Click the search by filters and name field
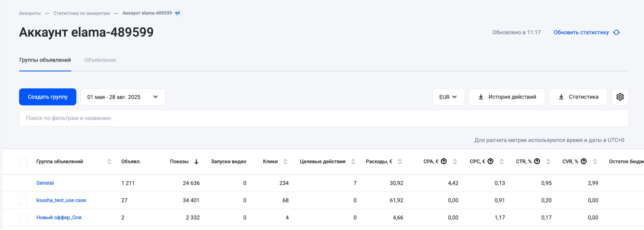The height and width of the screenshot is (230, 644). pyautogui.click(x=323, y=118)
